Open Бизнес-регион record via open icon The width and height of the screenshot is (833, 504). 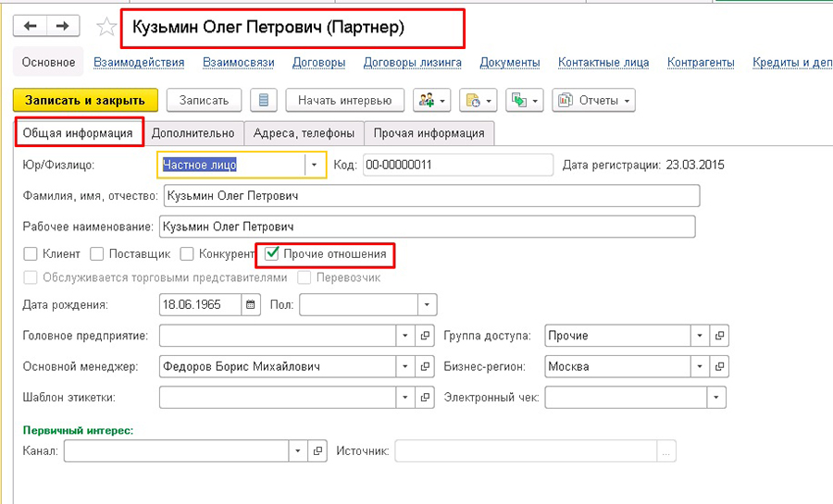tap(719, 366)
